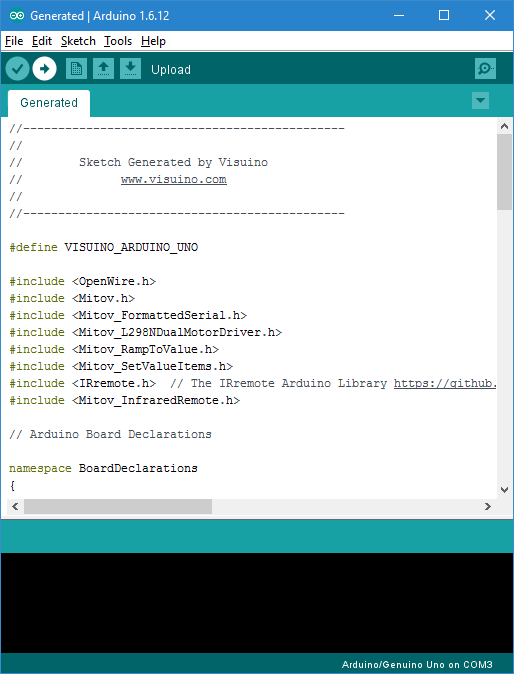
Task: Click the vertical scrollbar up arrow
Action: [504, 126]
